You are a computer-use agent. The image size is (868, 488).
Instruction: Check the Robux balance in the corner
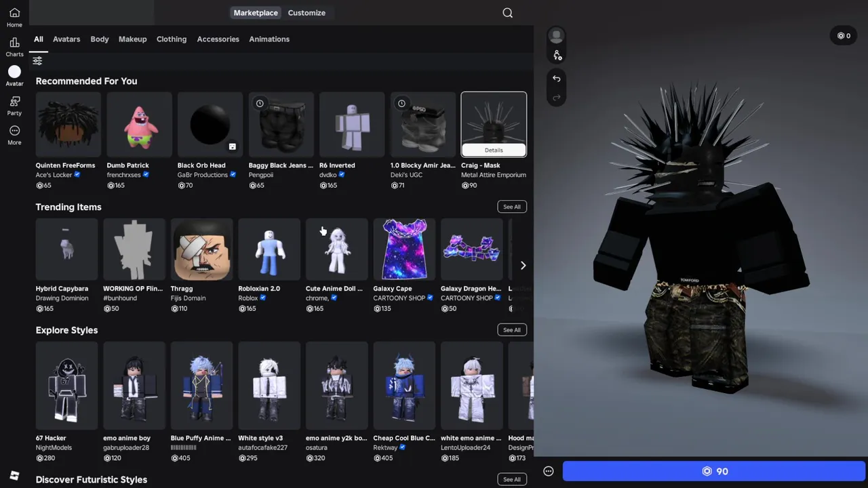click(844, 36)
